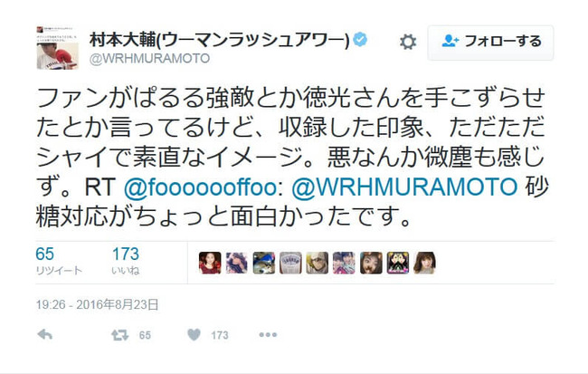588x374 pixels.
Task: Open the three-dot more options menu
Action: tap(268, 334)
